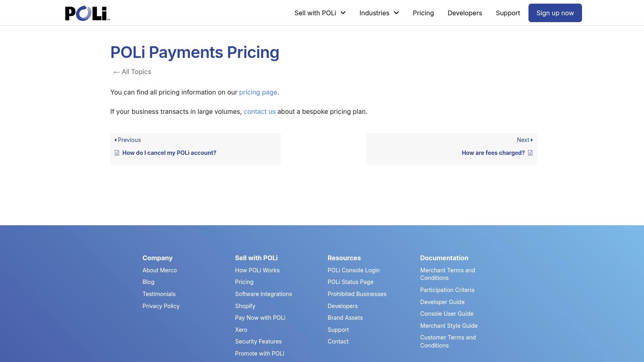
Task: Open Testimonials in the footer
Action: (159, 294)
